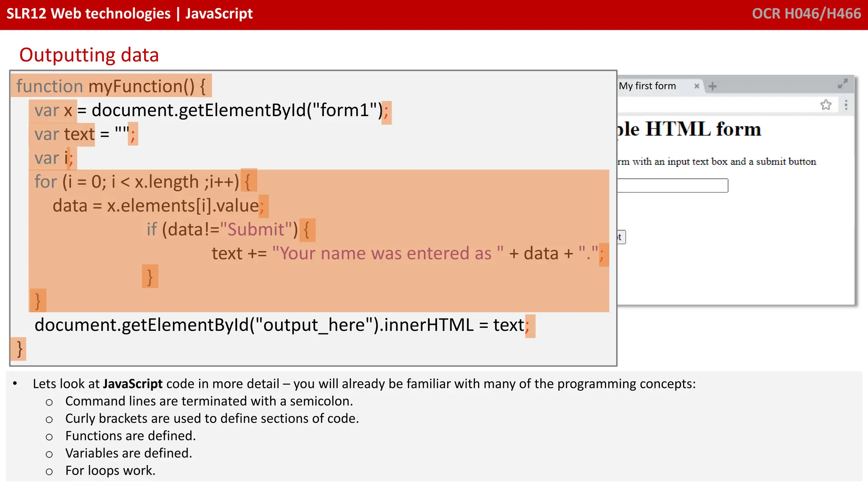
Task: Click 'For loops work.' bullet
Action: (110, 471)
